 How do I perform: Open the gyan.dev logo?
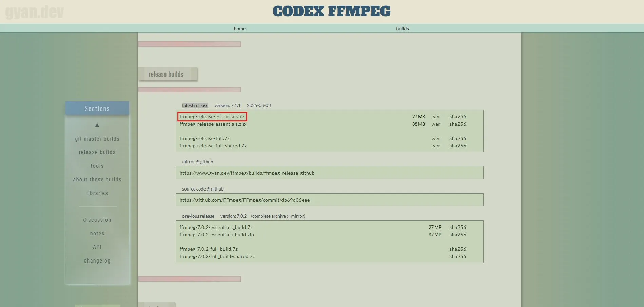pyautogui.click(x=35, y=12)
